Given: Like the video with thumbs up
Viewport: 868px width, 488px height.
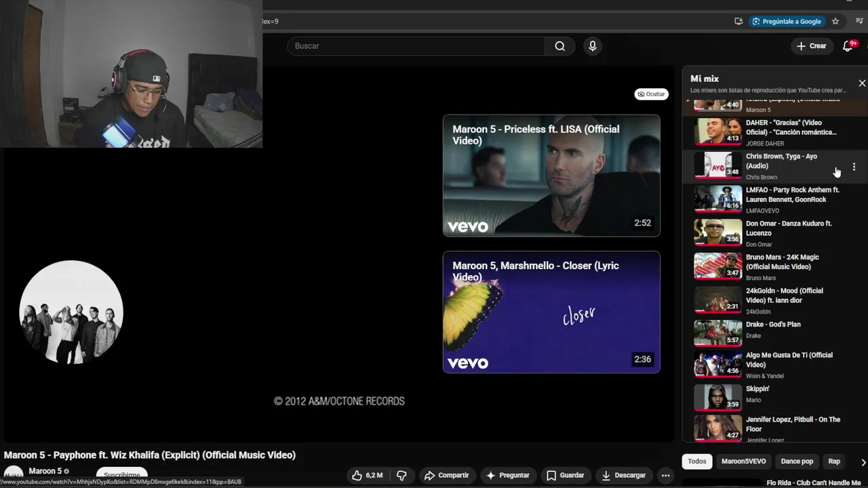Looking at the screenshot, I should click(x=367, y=475).
